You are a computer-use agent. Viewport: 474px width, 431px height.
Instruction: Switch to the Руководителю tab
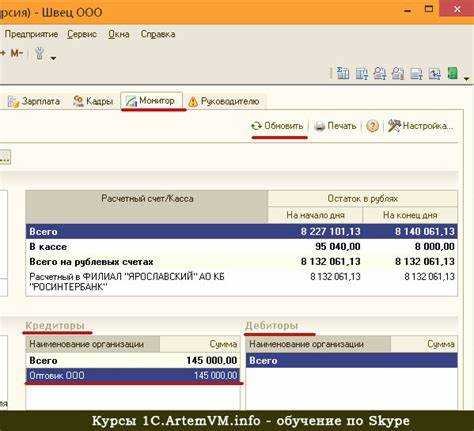click(x=224, y=101)
